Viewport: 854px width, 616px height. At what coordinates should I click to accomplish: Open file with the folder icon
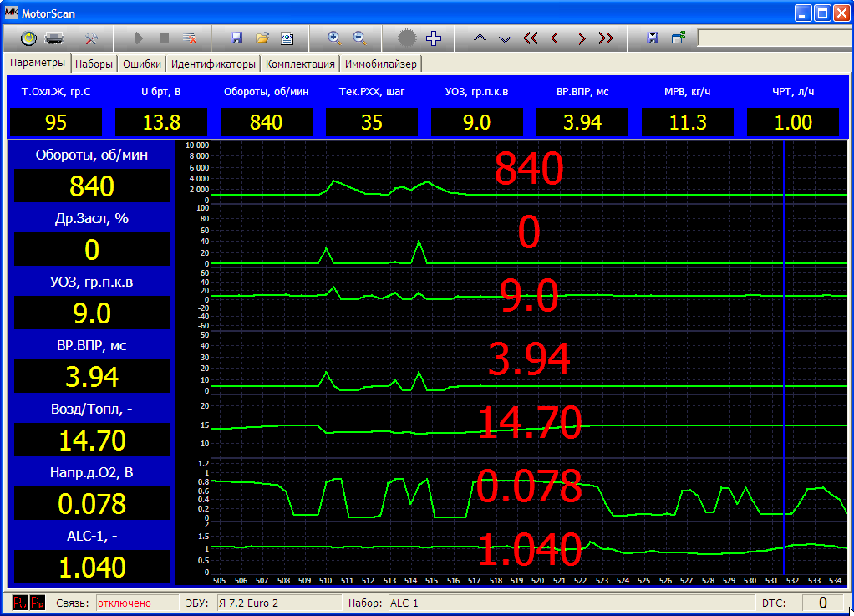[262, 38]
